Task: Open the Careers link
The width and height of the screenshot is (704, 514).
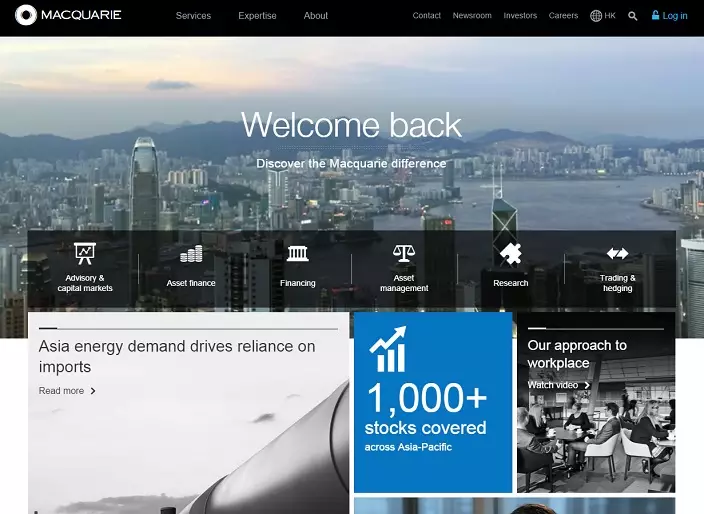Action: click(563, 16)
